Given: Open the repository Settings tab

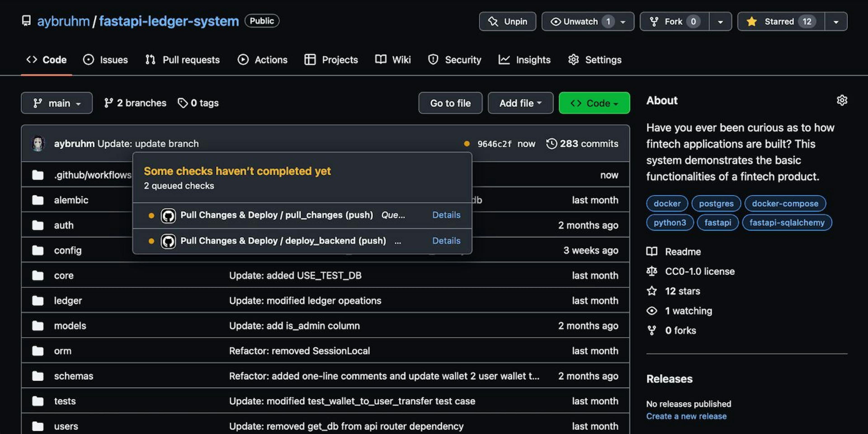Looking at the screenshot, I should click(x=595, y=60).
